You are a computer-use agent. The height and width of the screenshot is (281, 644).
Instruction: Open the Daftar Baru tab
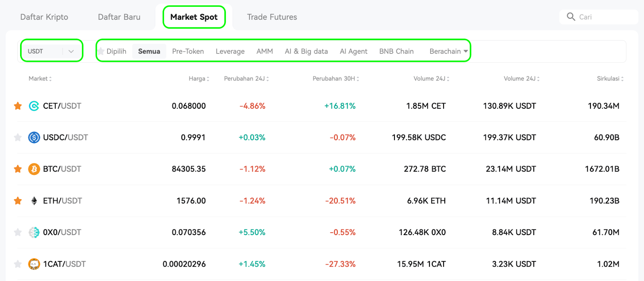click(x=119, y=17)
